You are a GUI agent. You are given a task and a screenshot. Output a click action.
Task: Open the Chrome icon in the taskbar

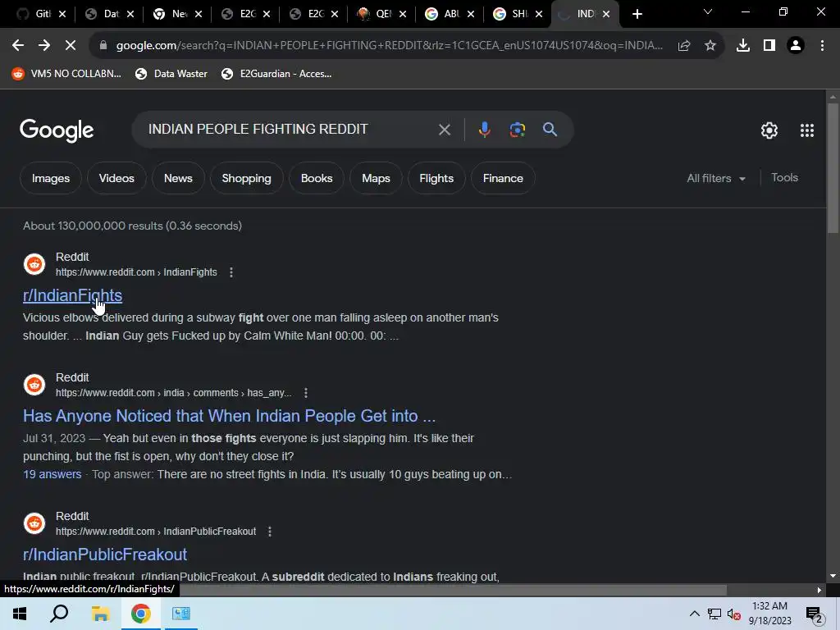141,614
